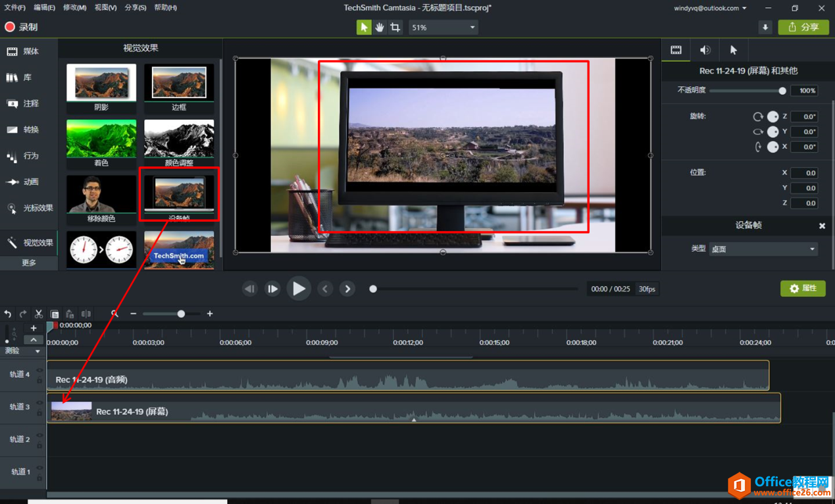Select the 边框 border effect thumbnail
The width and height of the screenshot is (835, 504).
[179, 88]
